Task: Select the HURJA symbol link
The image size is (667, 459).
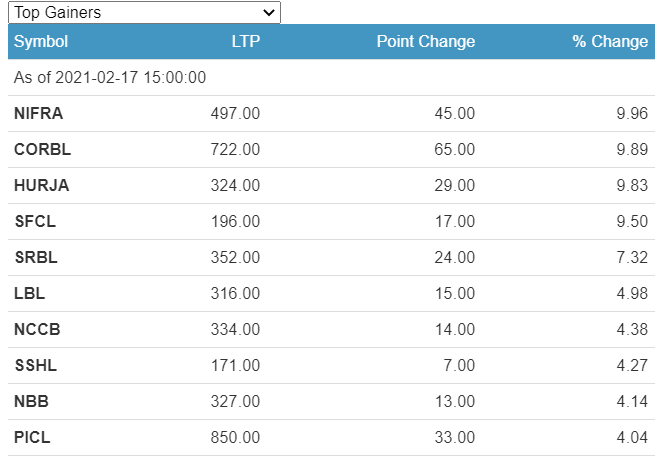Action: tap(41, 186)
